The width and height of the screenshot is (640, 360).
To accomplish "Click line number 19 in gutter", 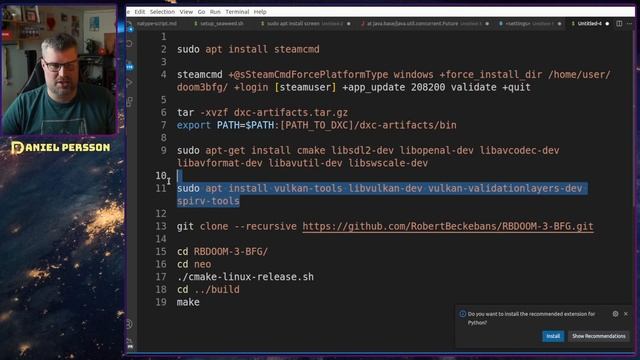I will tap(161, 302).
